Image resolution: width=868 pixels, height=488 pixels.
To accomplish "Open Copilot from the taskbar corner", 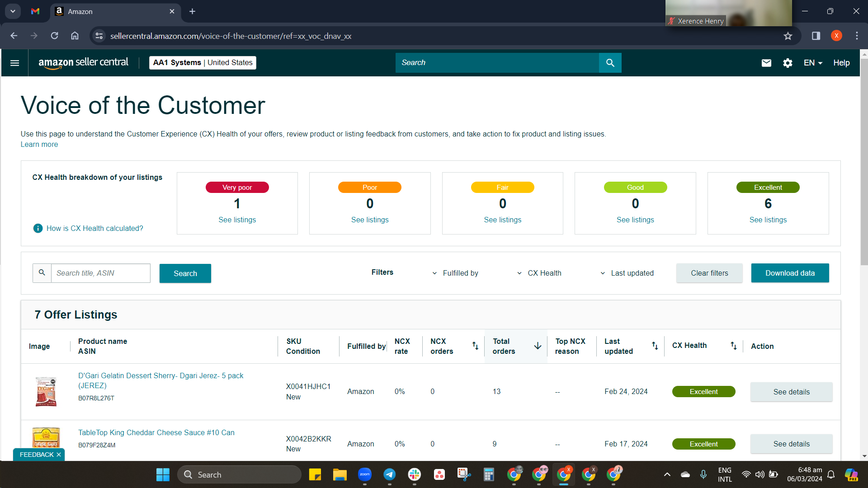I will 851,474.
